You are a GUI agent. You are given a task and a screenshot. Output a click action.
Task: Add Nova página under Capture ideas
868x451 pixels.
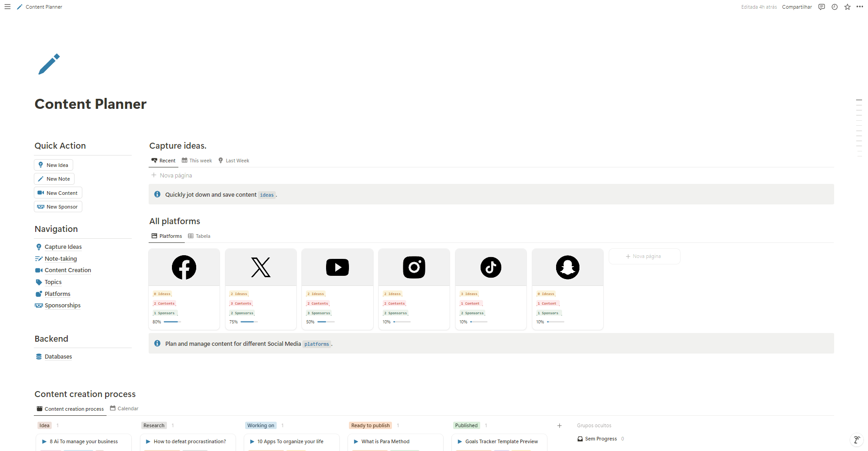click(x=171, y=176)
